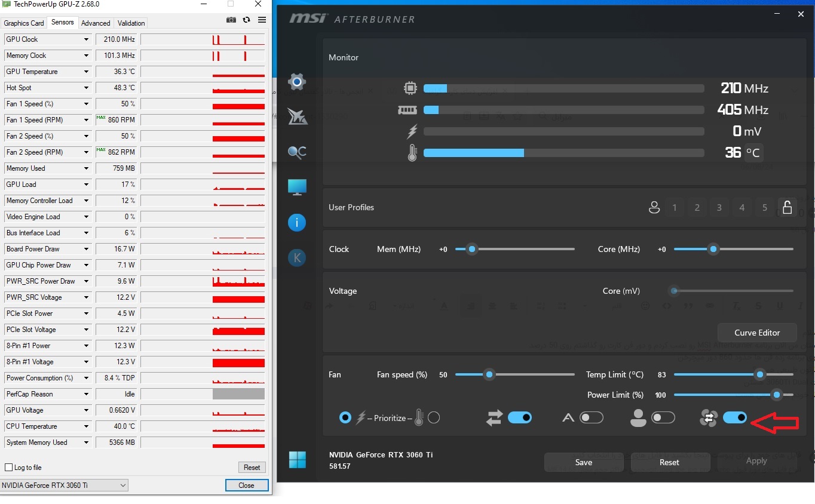815x504 pixels.
Task: Open the Validation tab
Action: [x=131, y=23]
